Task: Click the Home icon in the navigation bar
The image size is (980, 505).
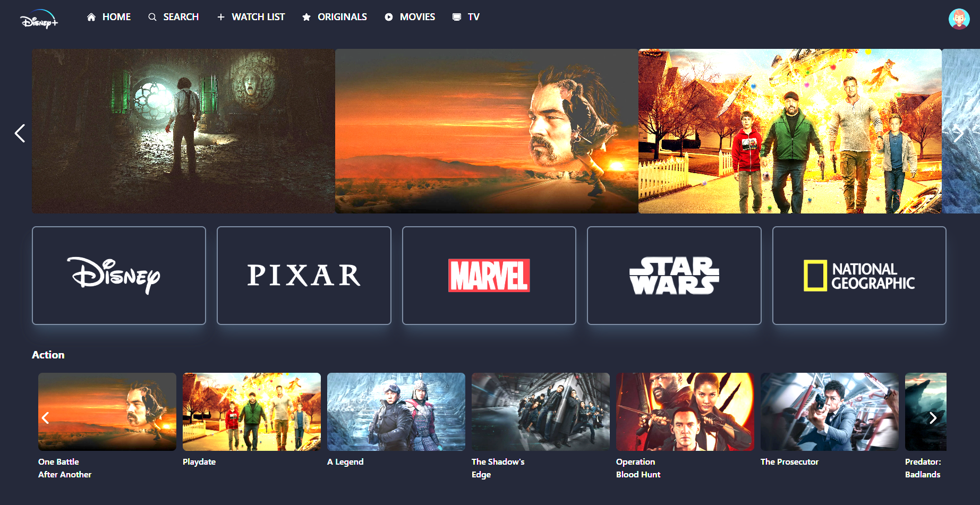Action: pyautogui.click(x=90, y=16)
